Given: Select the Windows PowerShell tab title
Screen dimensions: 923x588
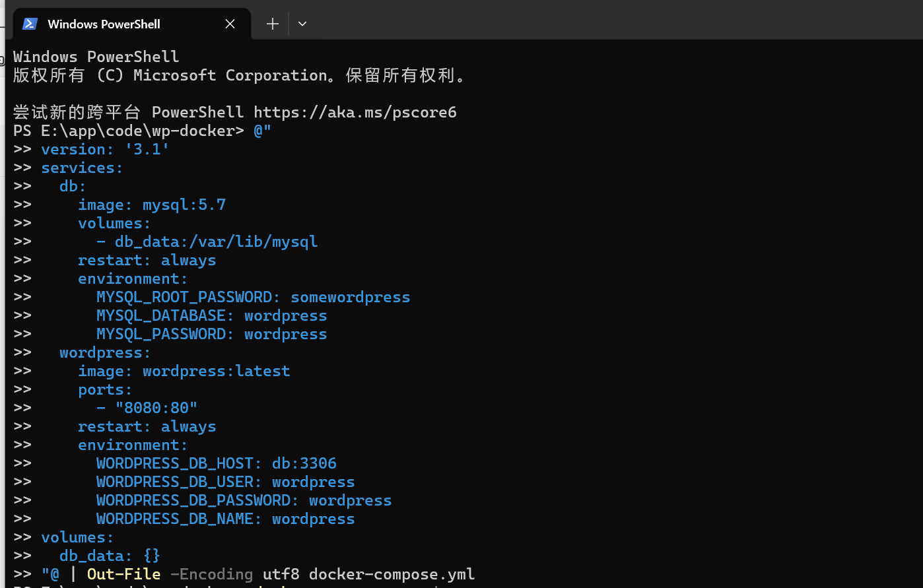Looking at the screenshot, I should click(104, 24).
